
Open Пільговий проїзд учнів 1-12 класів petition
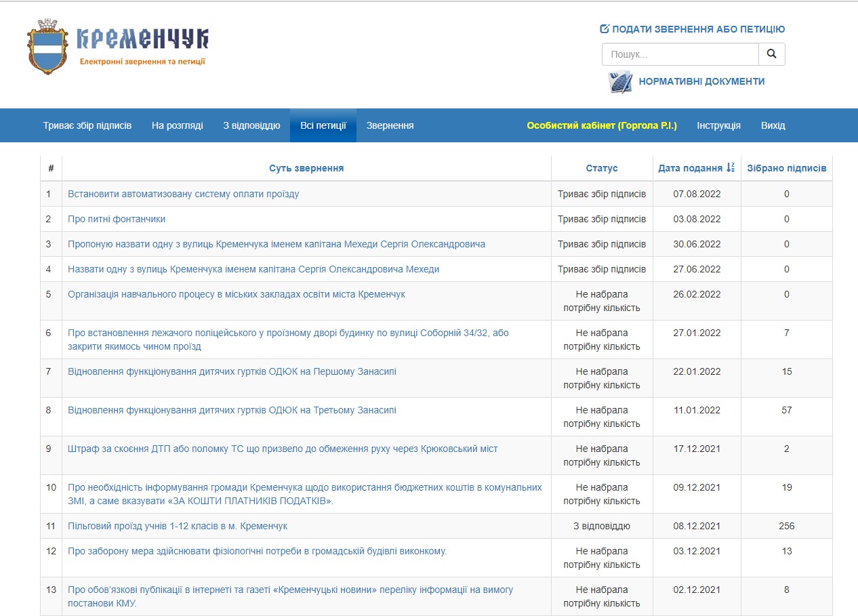click(178, 526)
